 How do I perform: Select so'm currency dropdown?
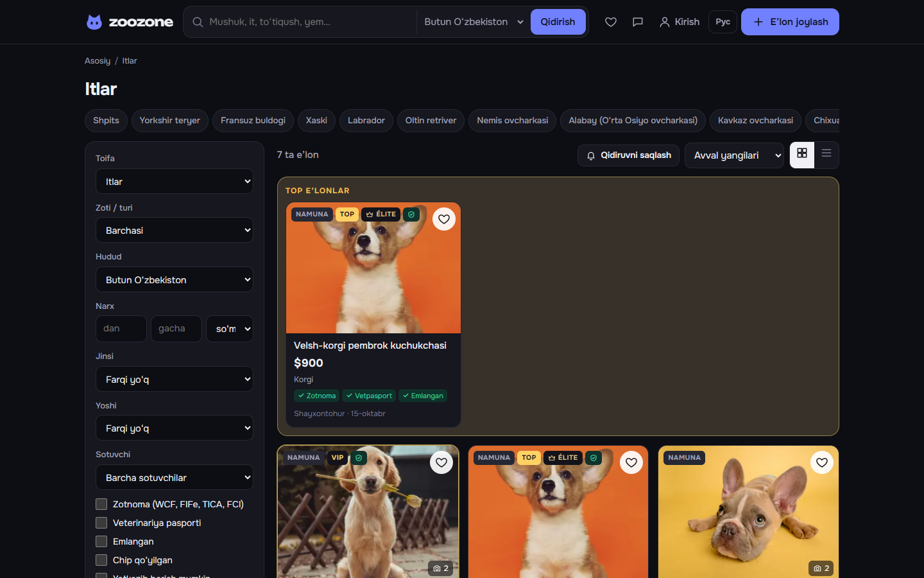230,329
